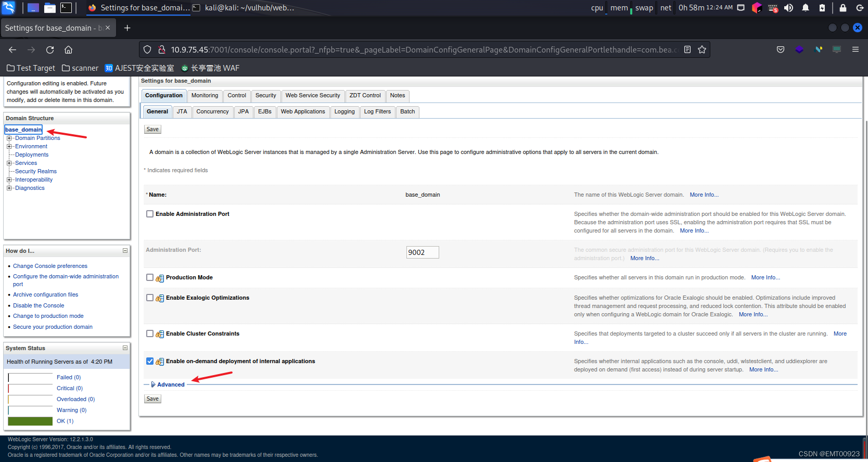Click the OK (1) status link
This screenshot has width=868, height=462.
[x=65, y=421]
